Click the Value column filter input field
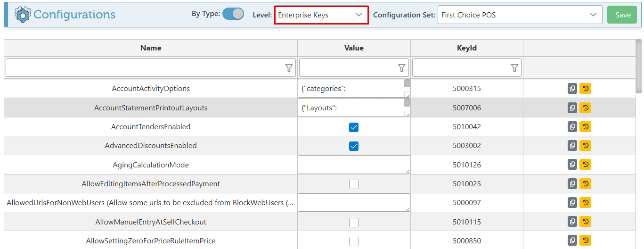This screenshot has height=249, width=644. coord(348,68)
